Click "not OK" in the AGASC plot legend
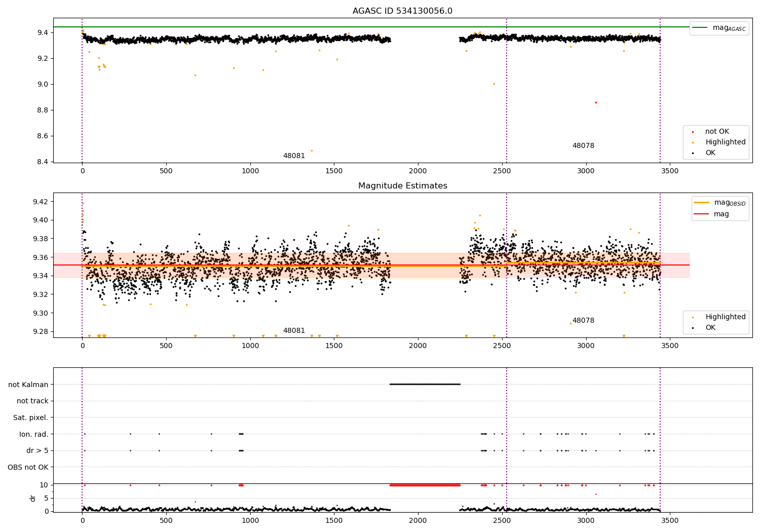The width and height of the screenshot is (760, 532). pyautogui.click(x=717, y=132)
